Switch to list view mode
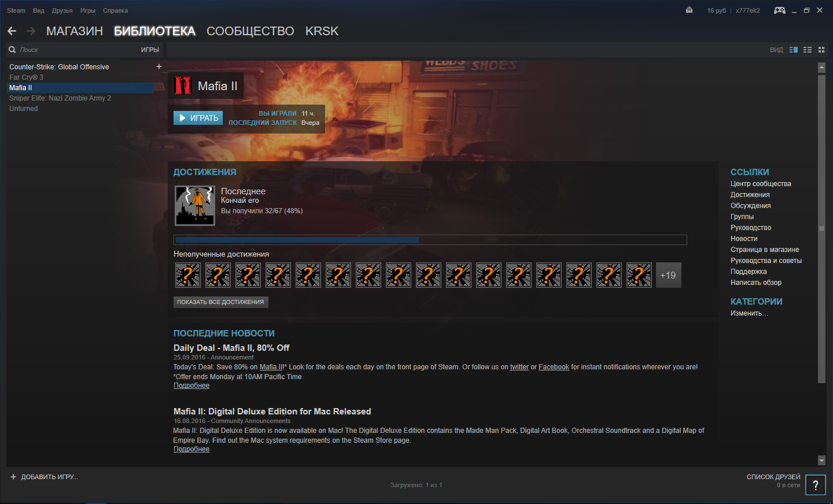The image size is (833, 504). [808, 50]
